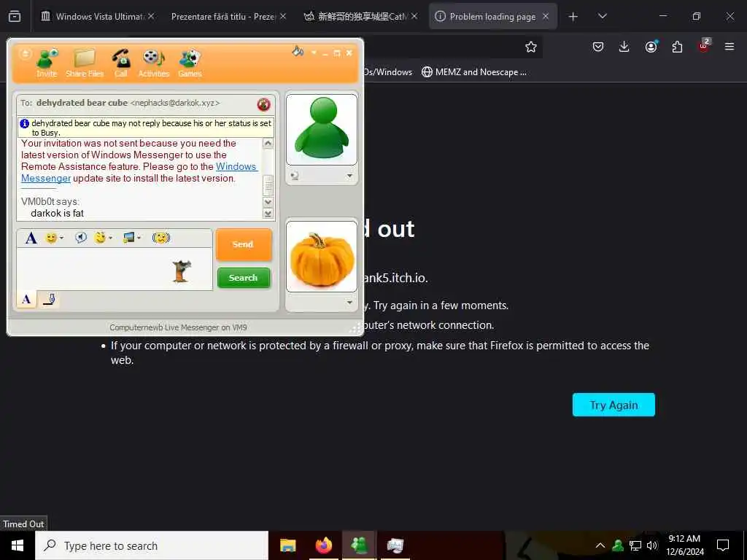Screen dimensions: 747x560
Task: Click Firefox icon in taskbar
Action: (323, 545)
